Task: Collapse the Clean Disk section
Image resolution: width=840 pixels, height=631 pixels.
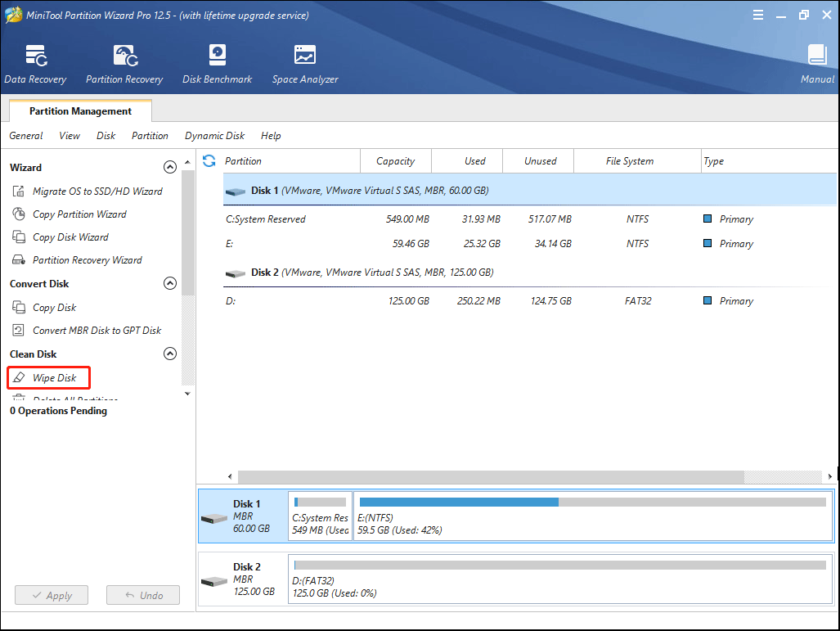Action: (170, 354)
